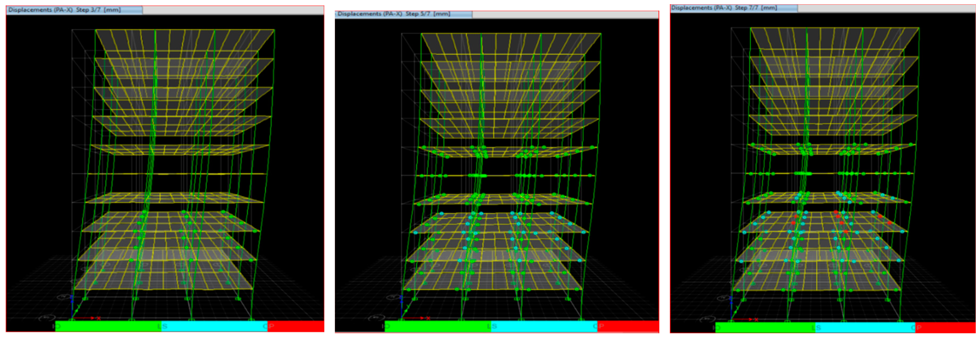The height and width of the screenshot is (341, 980).
Task: Click green IO swatch in Step 3/7 legend
Action: click(x=108, y=326)
